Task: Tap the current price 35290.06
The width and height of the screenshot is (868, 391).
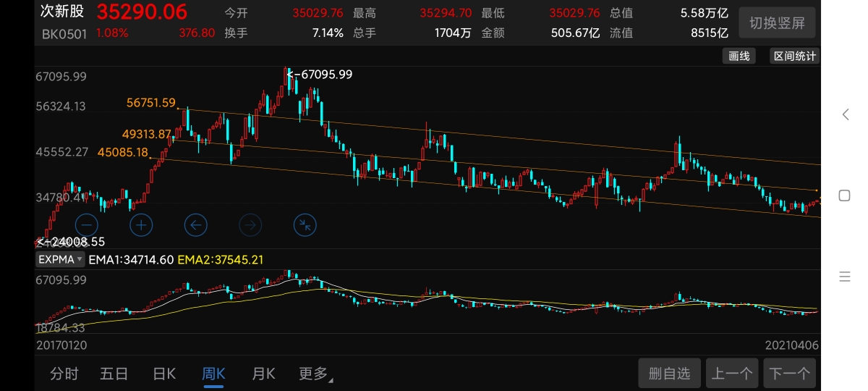Action: [142, 12]
